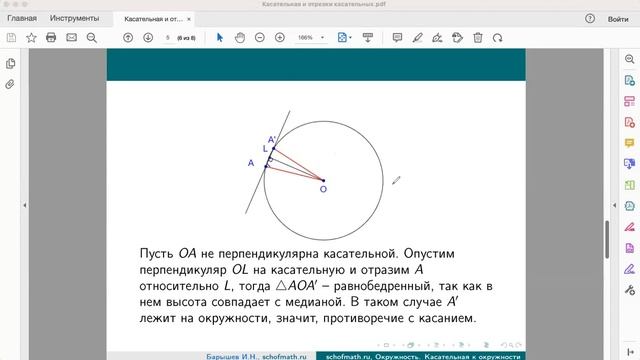Open the Help question mark
This screenshot has width=640, height=360.
[590, 18]
